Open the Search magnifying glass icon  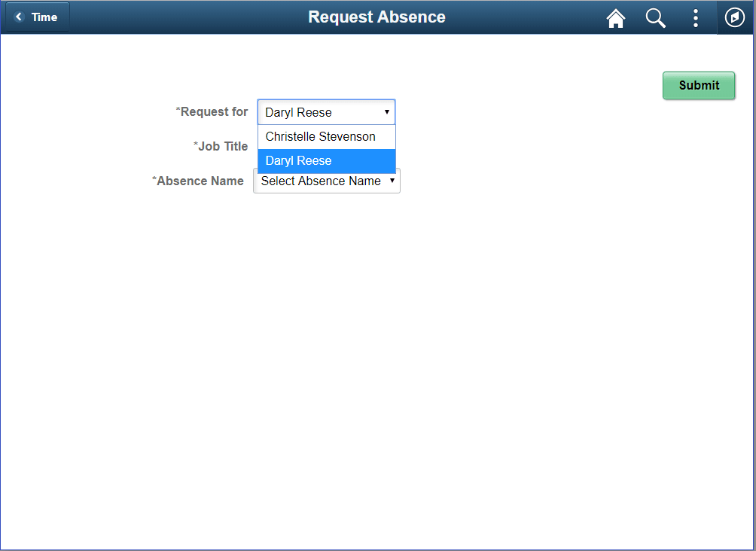[x=655, y=18]
